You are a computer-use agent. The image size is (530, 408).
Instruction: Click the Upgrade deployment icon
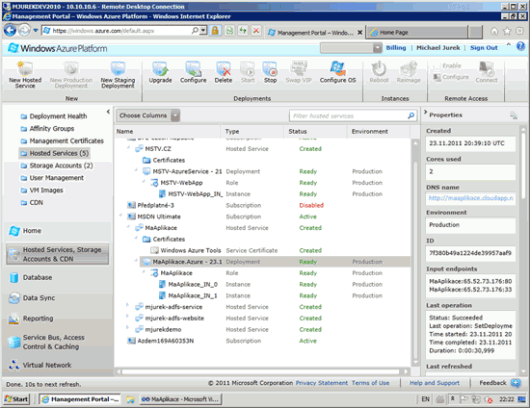pyautogui.click(x=160, y=69)
